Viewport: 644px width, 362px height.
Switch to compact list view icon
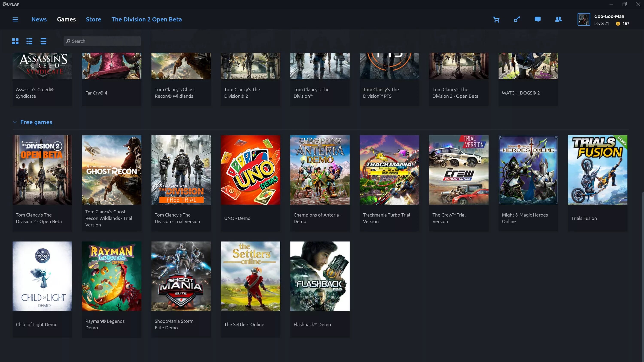click(43, 41)
